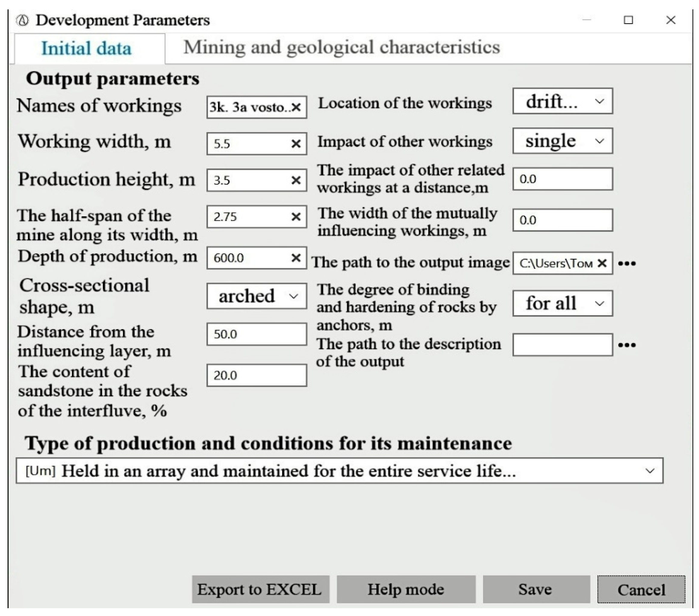Browse for the output description path
This screenshot has width=699, height=616.
(627, 345)
